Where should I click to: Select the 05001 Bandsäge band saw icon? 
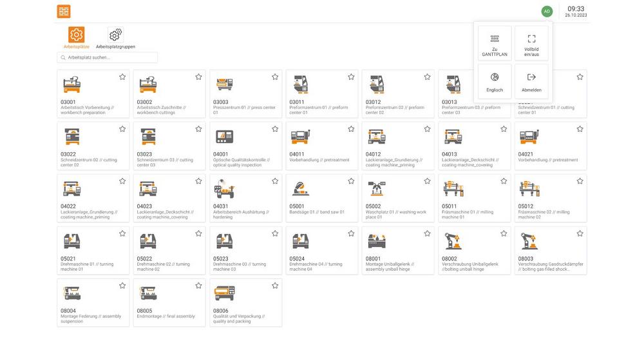[x=300, y=189]
